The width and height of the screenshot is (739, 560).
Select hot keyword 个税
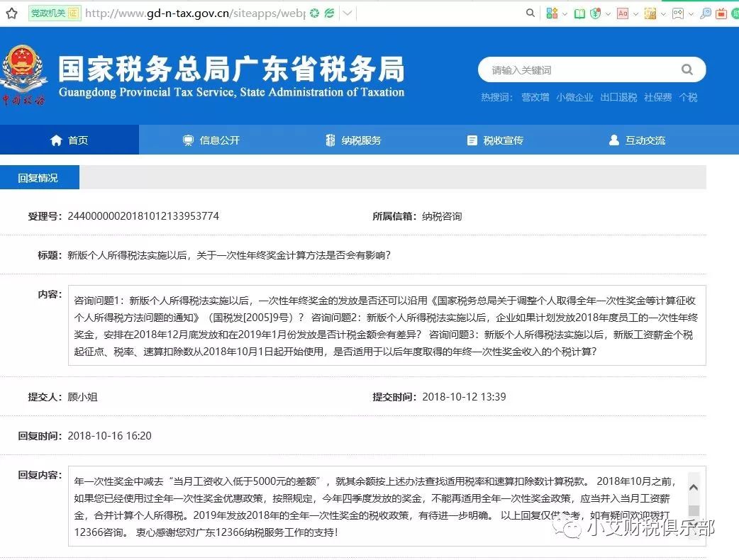click(688, 98)
